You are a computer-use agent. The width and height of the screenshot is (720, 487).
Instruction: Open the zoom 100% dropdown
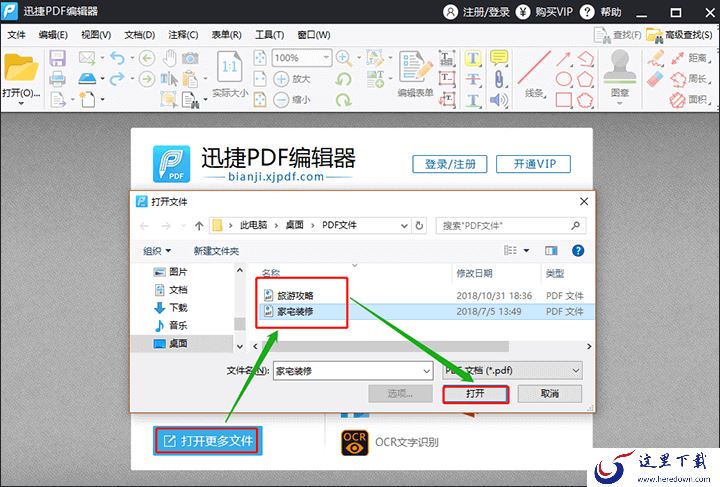click(326, 58)
